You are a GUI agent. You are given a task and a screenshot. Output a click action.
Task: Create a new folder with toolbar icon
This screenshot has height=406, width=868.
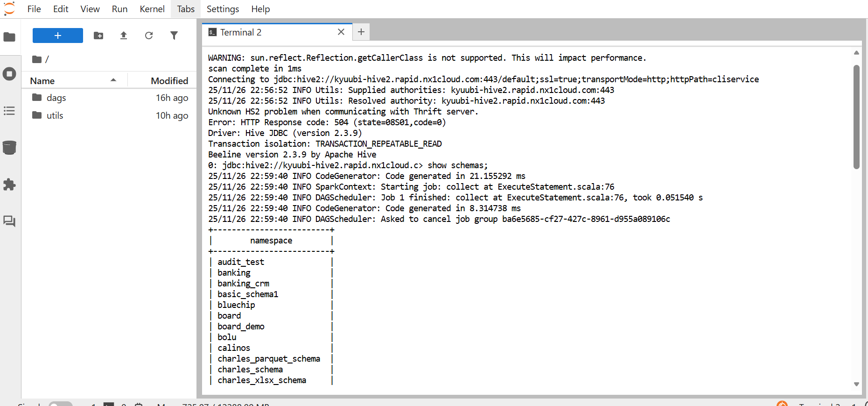click(98, 36)
